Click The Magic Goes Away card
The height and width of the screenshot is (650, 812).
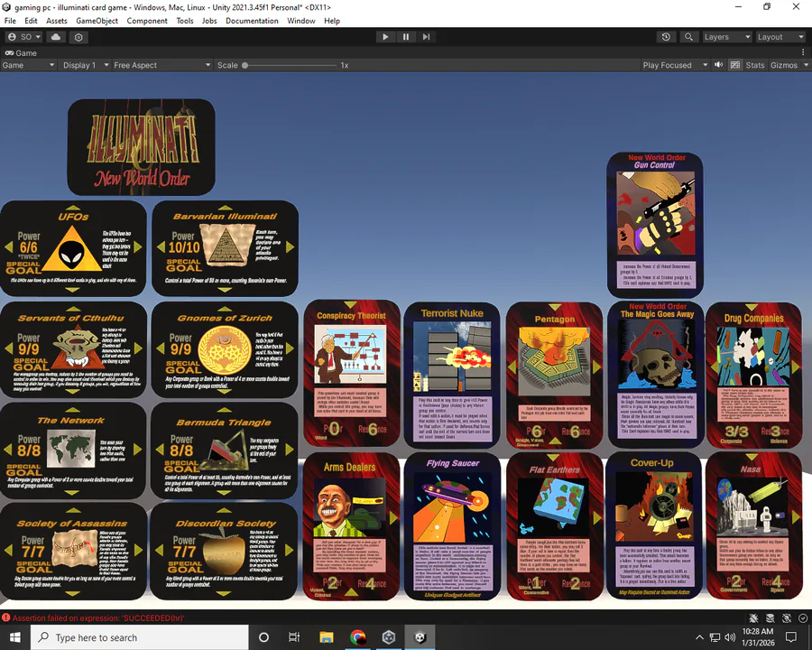point(656,376)
